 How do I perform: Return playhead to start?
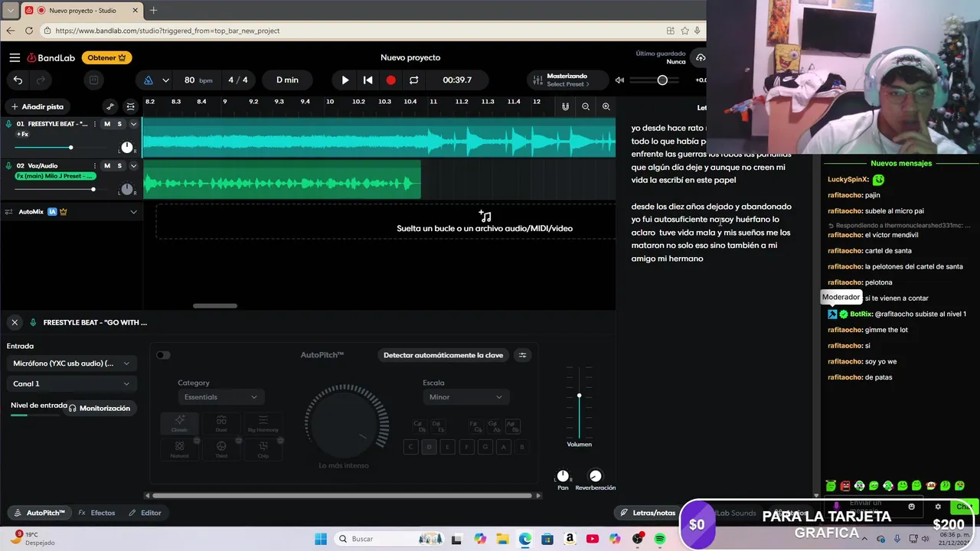367,80
